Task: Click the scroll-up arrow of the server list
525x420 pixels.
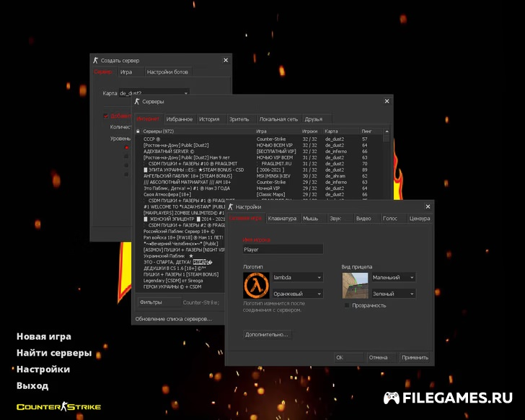Action: pos(387,131)
